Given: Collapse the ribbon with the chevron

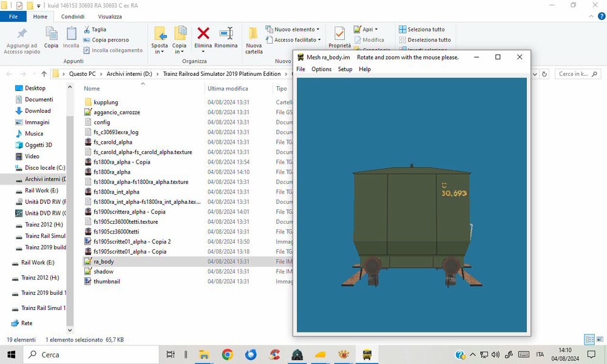Looking at the screenshot, I should pyautogui.click(x=591, y=16).
